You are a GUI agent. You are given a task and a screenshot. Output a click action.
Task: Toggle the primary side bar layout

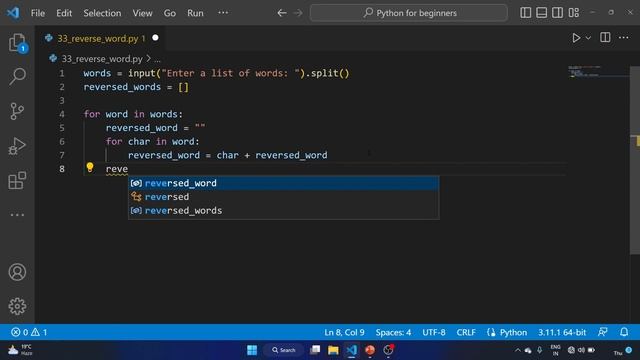[526, 13]
